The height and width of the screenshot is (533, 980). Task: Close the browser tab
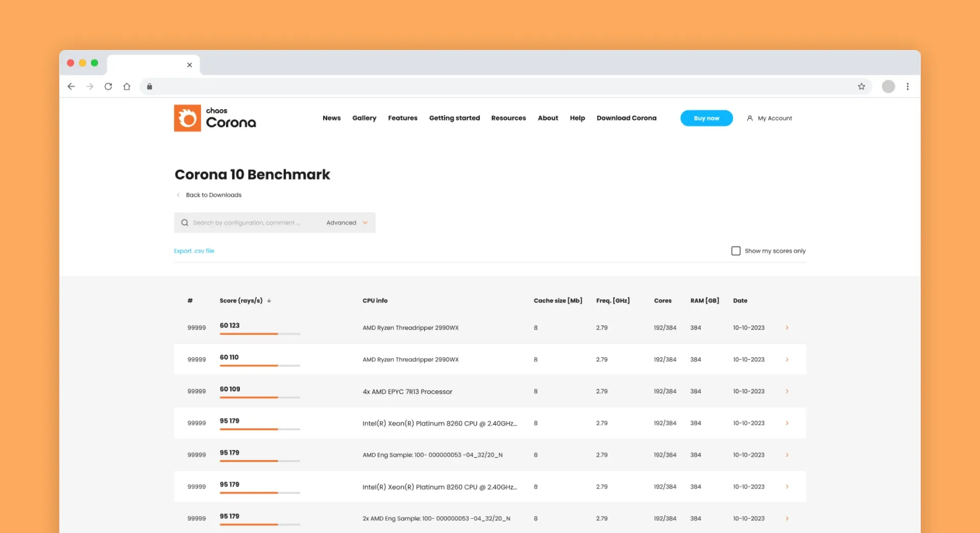pyautogui.click(x=189, y=65)
